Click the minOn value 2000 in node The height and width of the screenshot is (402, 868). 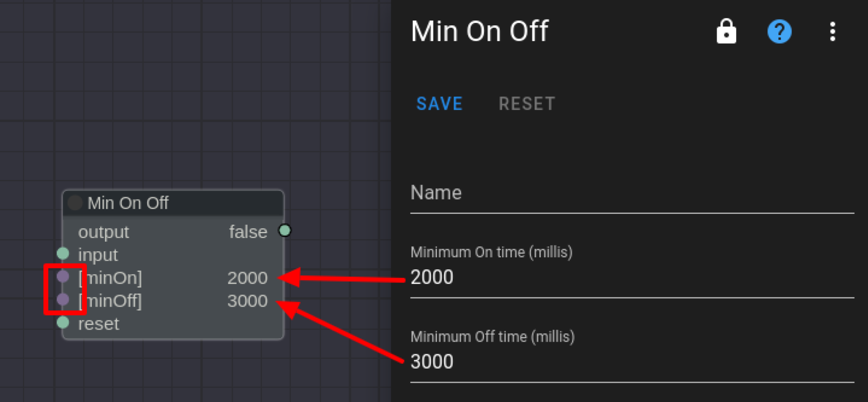(x=247, y=278)
